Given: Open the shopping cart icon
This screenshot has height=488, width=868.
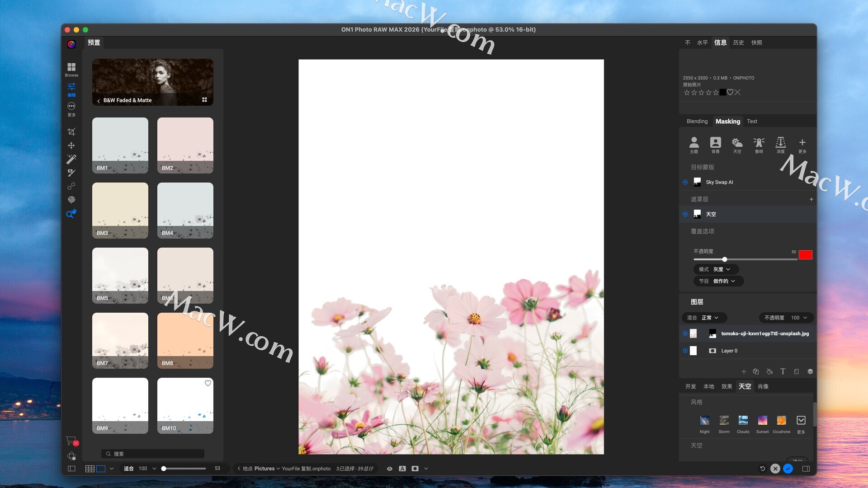Looking at the screenshot, I should (x=71, y=440).
